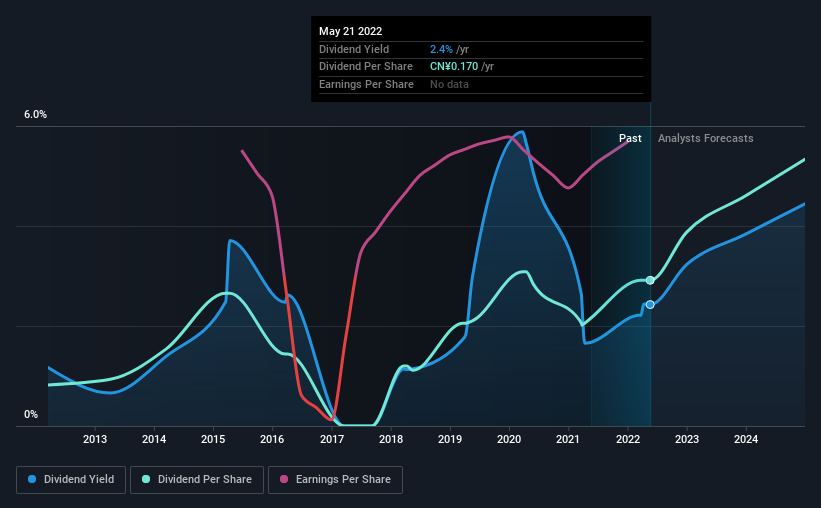Click the 2016 x-axis year label

point(272,439)
